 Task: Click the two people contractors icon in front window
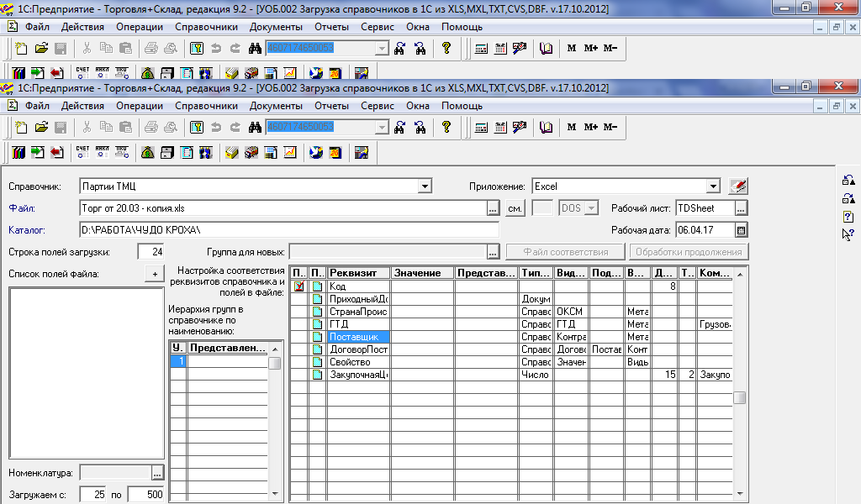click(206, 153)
